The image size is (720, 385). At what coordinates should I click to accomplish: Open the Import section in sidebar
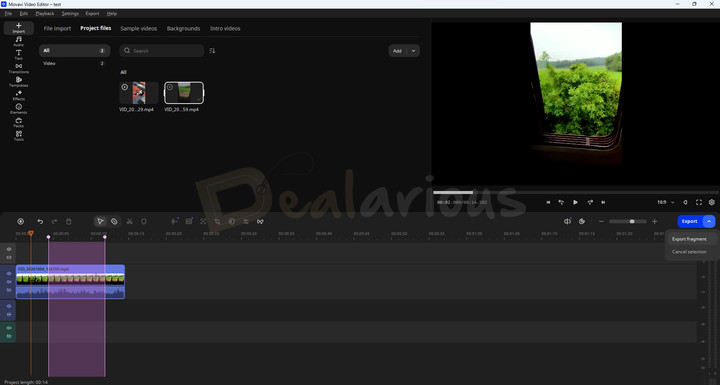[x=19, y=28]
